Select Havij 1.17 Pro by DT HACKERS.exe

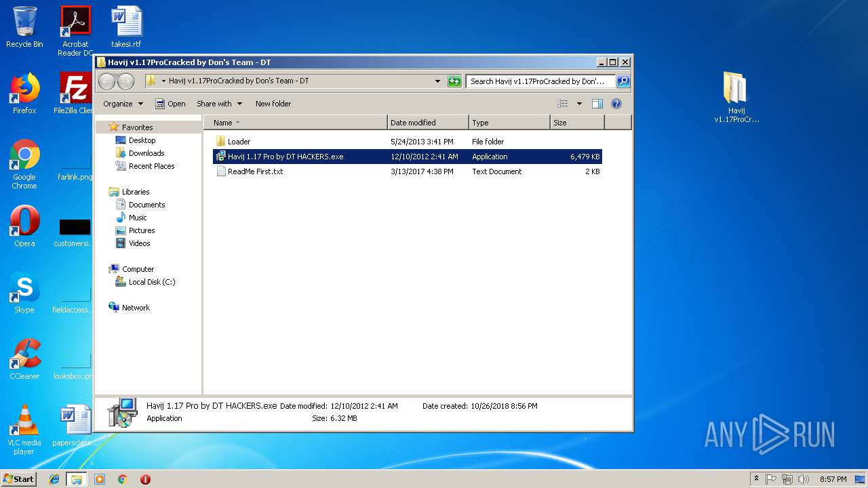[407, 157]
